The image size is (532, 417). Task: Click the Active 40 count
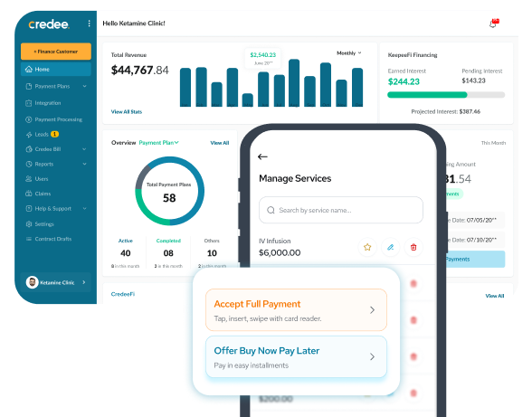[126, 253]
